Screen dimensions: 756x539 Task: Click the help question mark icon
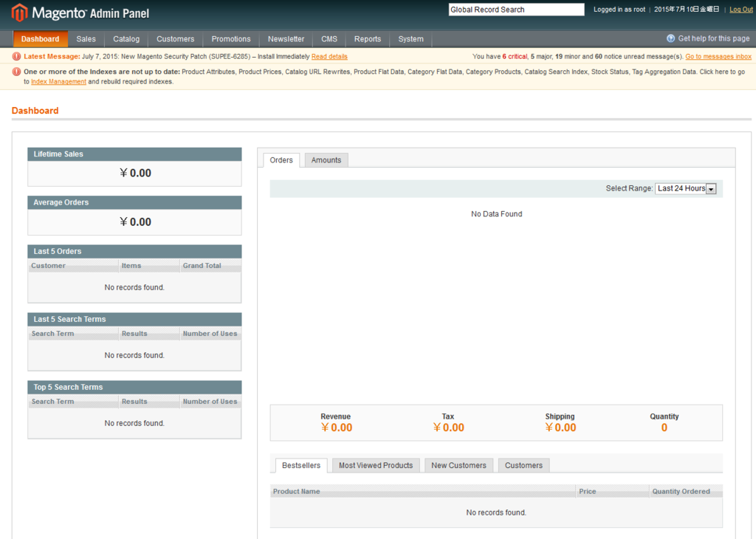[x=670, y=38]
